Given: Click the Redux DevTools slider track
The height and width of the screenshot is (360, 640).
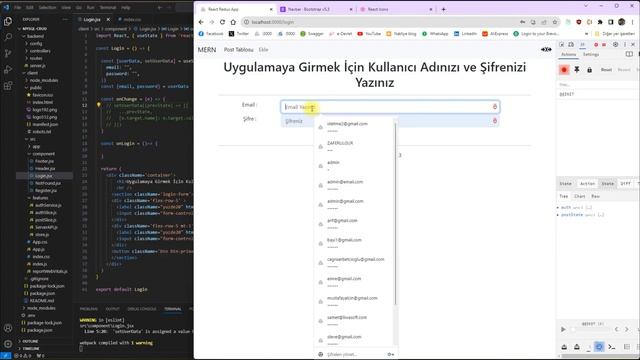Looking at the screenshot, I should 590,329.
